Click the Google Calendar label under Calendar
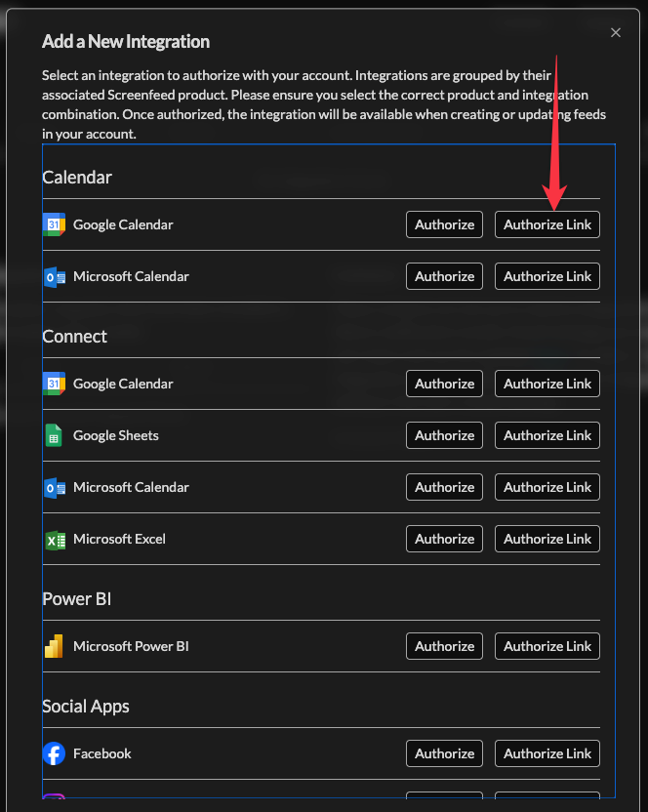The image size is (648, 812). pyautogui.click(x=123, y=224)
